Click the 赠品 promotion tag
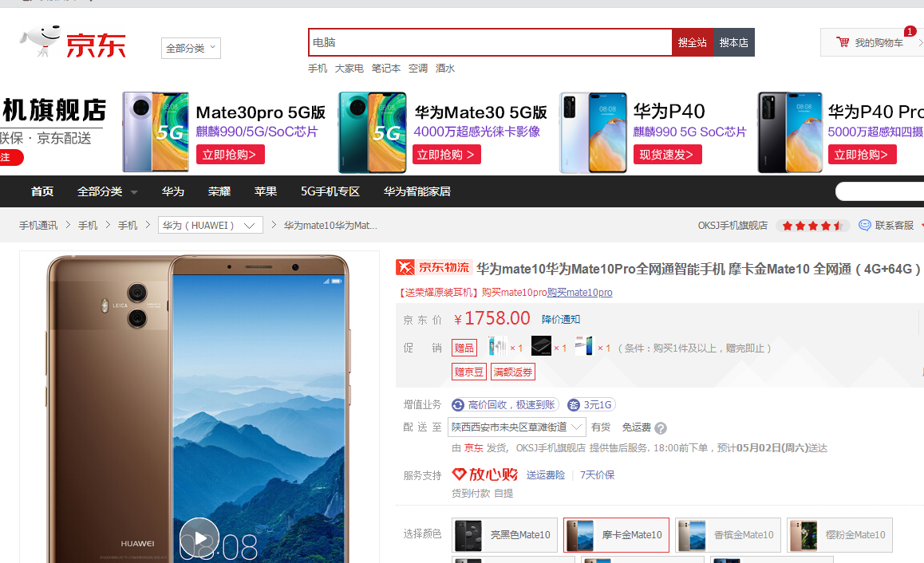Viewport: 924px width, 563px height. pyautogui.click(x=464, y=348)
